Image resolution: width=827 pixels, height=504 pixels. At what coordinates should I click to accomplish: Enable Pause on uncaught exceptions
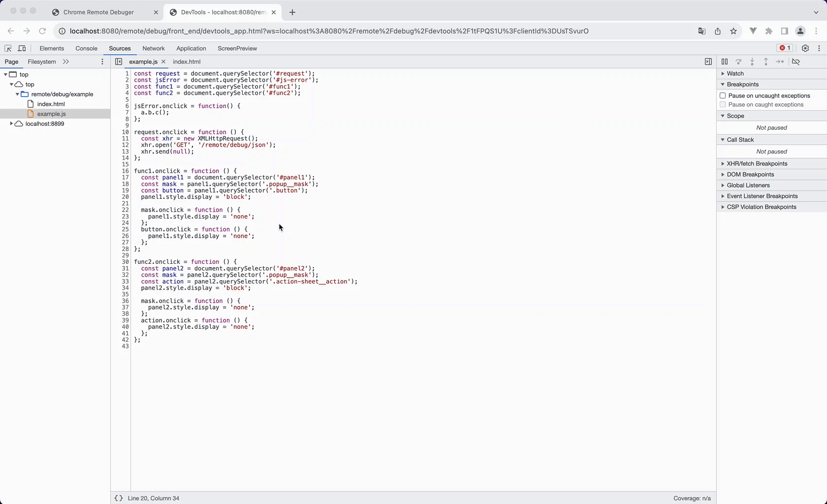pyautogui.click(x=723, y=95)
